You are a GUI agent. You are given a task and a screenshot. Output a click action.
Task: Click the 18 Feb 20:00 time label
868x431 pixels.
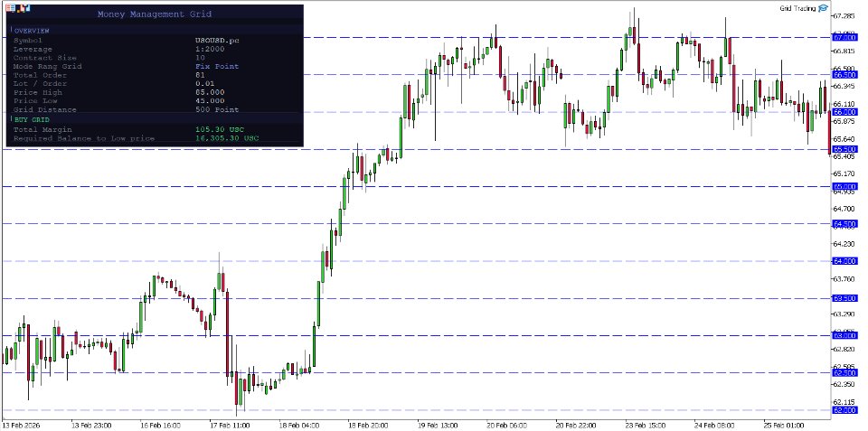click(369, 426)
